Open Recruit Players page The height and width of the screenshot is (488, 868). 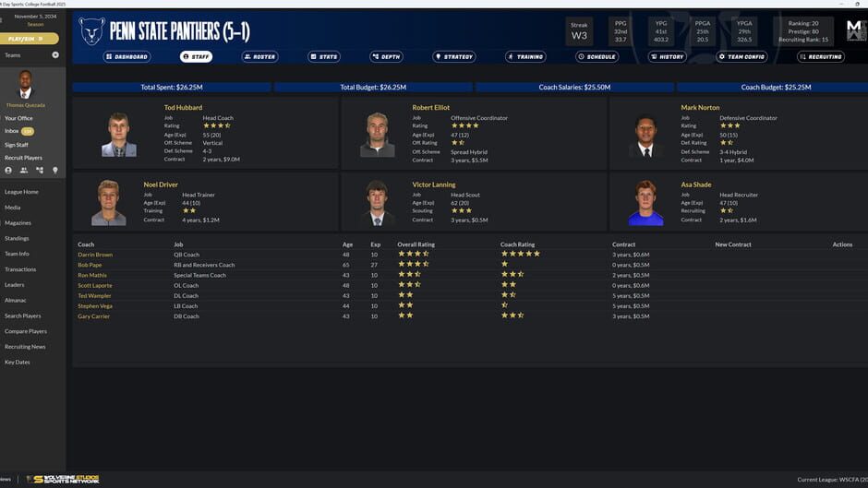coord(23,158)
